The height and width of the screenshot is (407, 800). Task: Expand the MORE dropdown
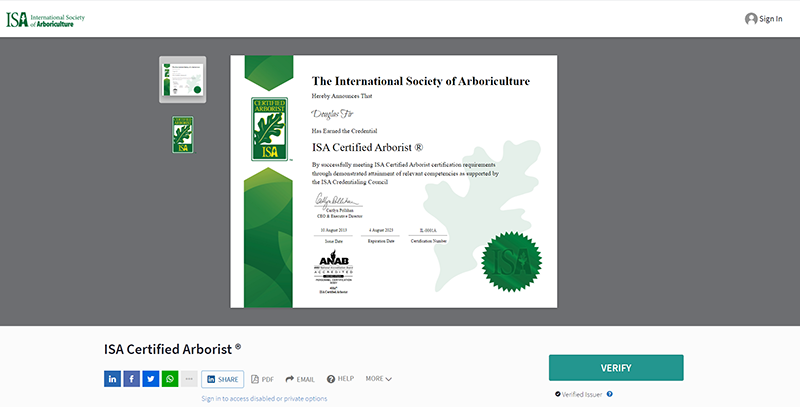379,379
